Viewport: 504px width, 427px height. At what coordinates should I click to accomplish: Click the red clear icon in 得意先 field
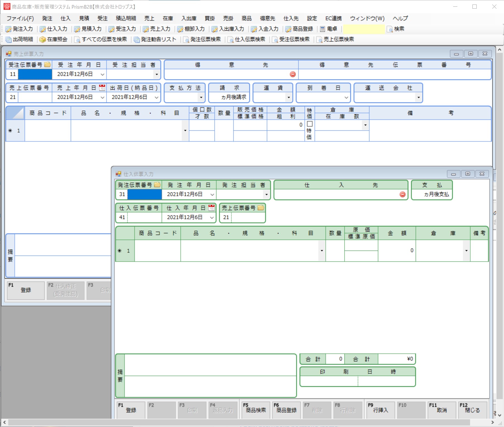click(x=293, y=74)
